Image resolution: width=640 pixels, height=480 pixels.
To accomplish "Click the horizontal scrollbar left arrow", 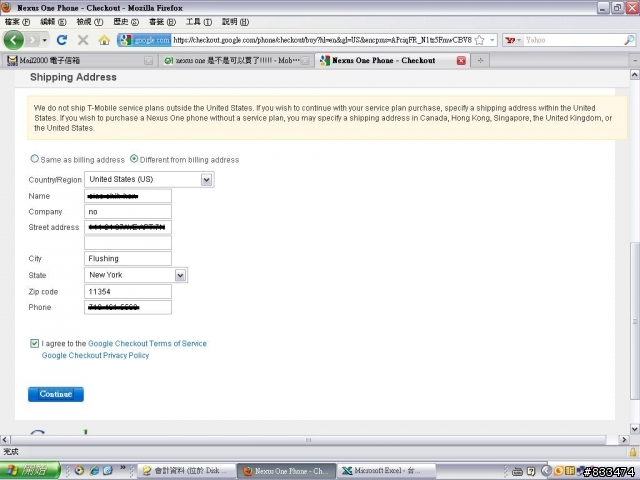I will pos(5,440).
